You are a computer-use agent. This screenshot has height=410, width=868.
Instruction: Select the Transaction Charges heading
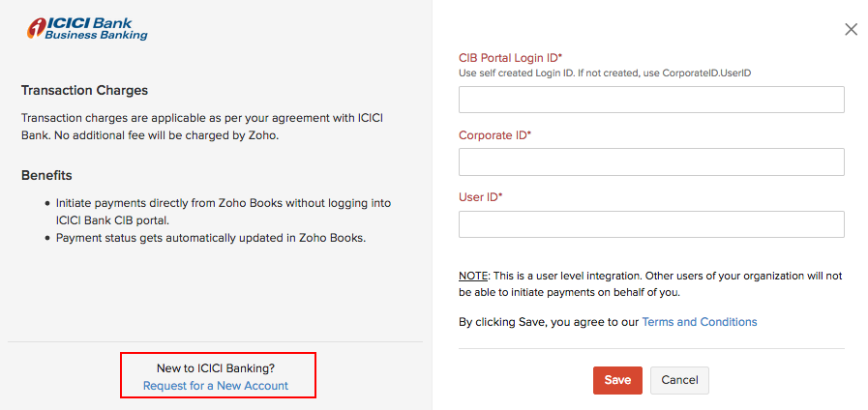84,91
